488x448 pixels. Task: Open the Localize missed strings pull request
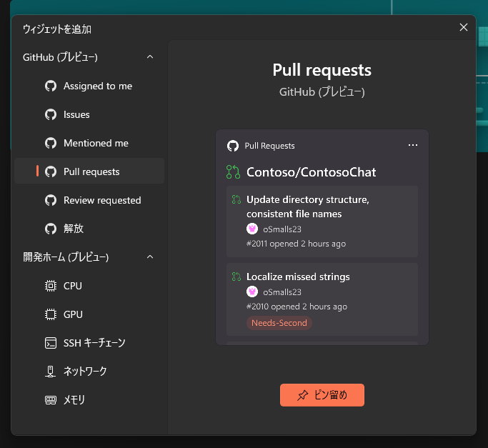point(322,299)
